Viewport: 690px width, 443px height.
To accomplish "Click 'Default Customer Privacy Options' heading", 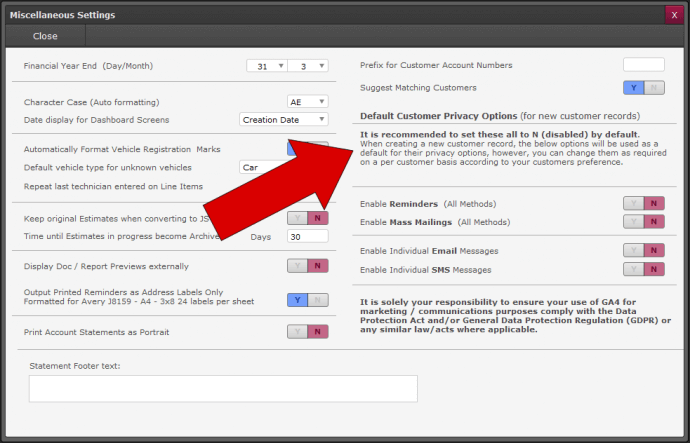I will (x=438, y=116).
